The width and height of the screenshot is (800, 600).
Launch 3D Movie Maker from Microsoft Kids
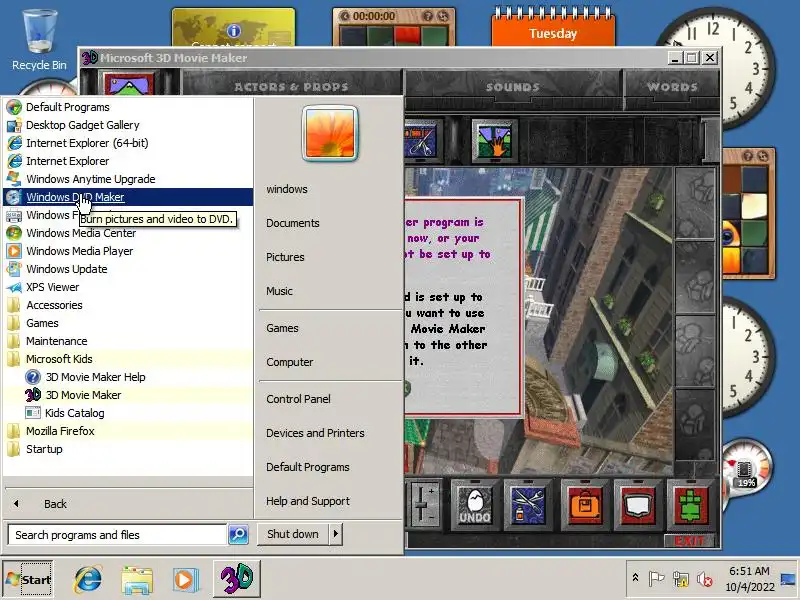pos(128,395)
